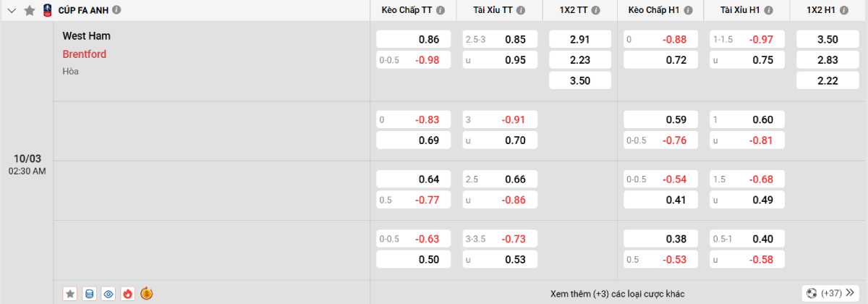The width and height of the screenshot is (868, 304).
Task: Click the red flame hot icon
Action: 127,293
